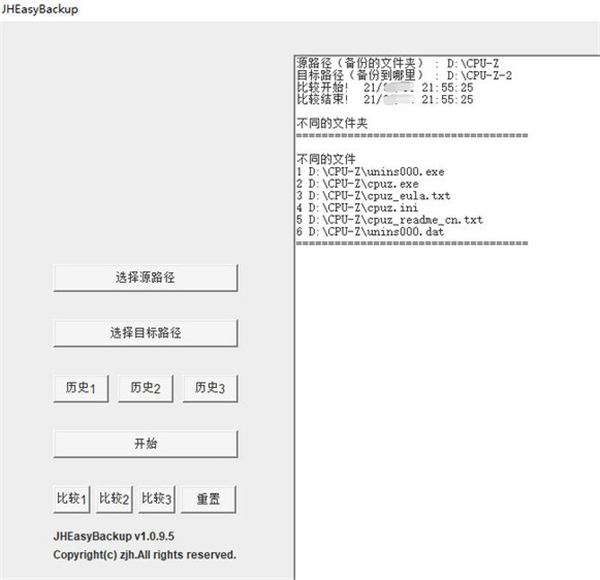
Task: Select the unins000.dat entry in the log
Action: click(370, 232)
